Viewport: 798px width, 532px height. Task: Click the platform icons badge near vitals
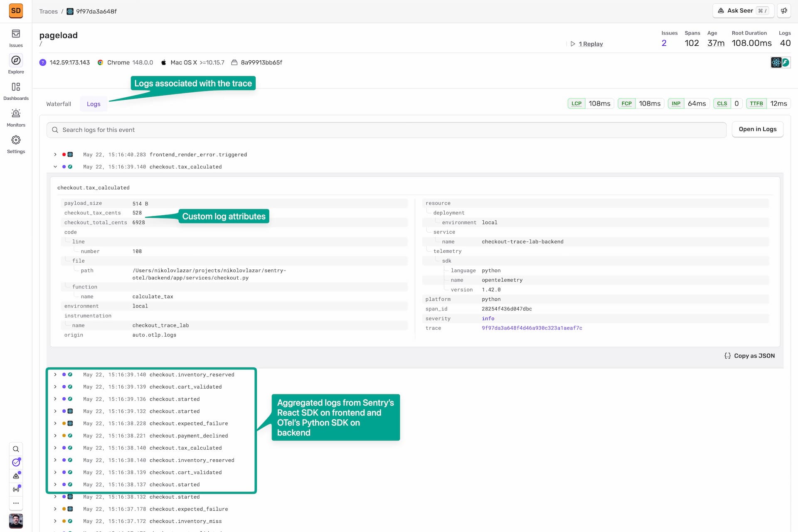pyautogui.click(x=781, y=62)
